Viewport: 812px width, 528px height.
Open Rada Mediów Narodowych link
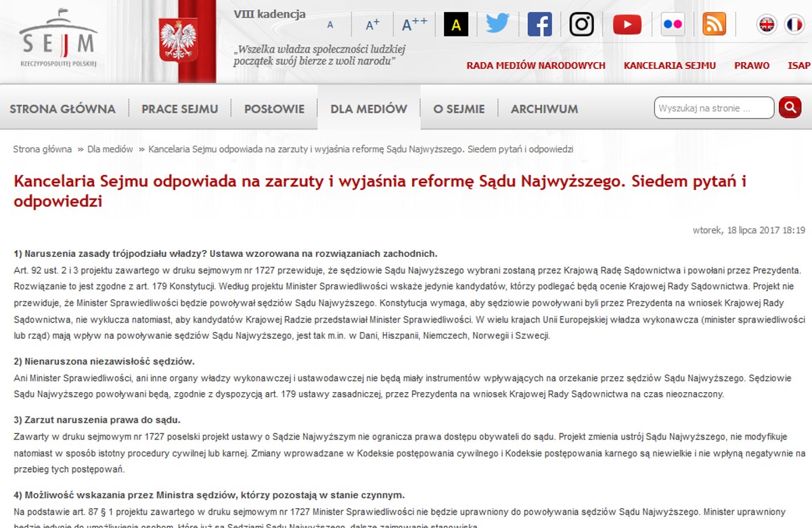536,66
